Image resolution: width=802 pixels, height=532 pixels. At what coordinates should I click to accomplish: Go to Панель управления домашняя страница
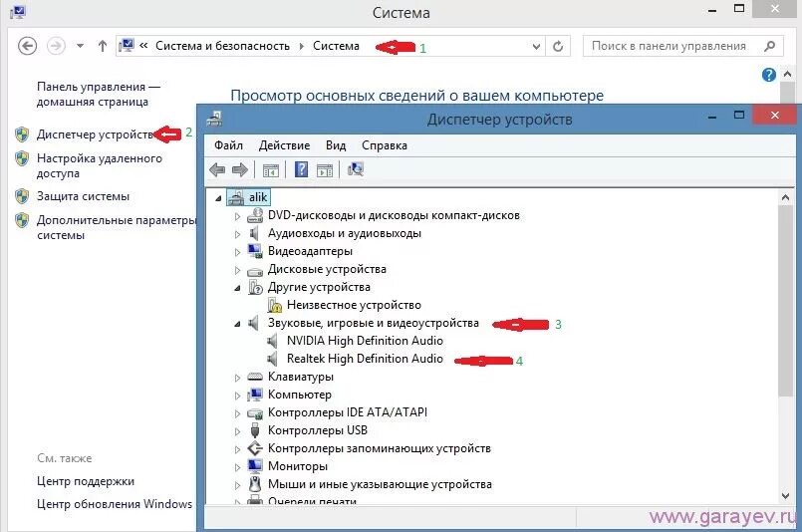pos(99,94)
